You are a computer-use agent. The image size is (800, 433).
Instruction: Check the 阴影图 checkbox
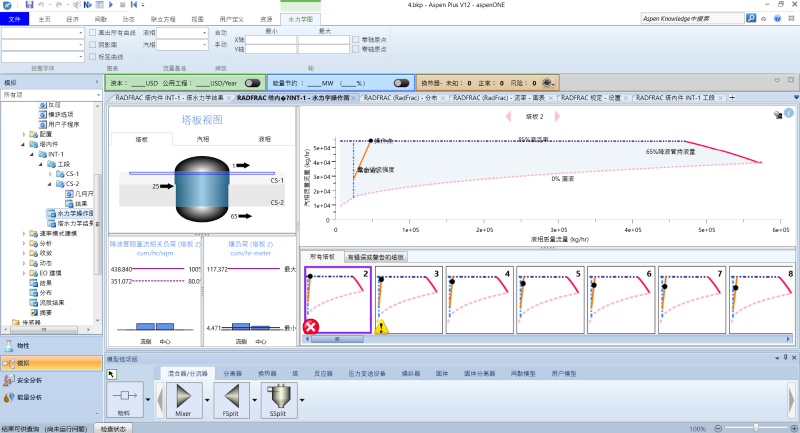click(x=92, y=44)
